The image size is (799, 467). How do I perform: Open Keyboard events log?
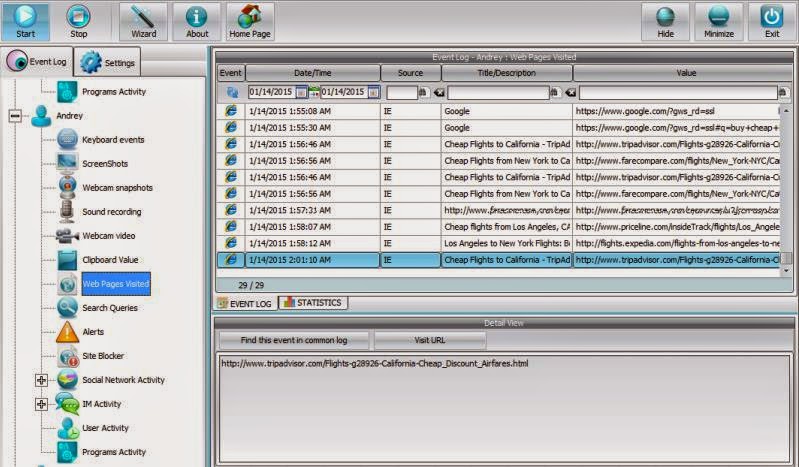(113, 140)
